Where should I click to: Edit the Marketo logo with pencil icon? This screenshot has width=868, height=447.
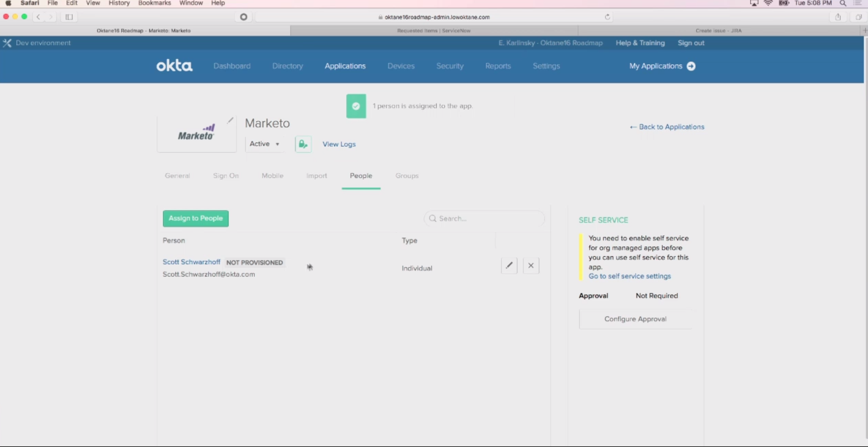click(230, 120)
